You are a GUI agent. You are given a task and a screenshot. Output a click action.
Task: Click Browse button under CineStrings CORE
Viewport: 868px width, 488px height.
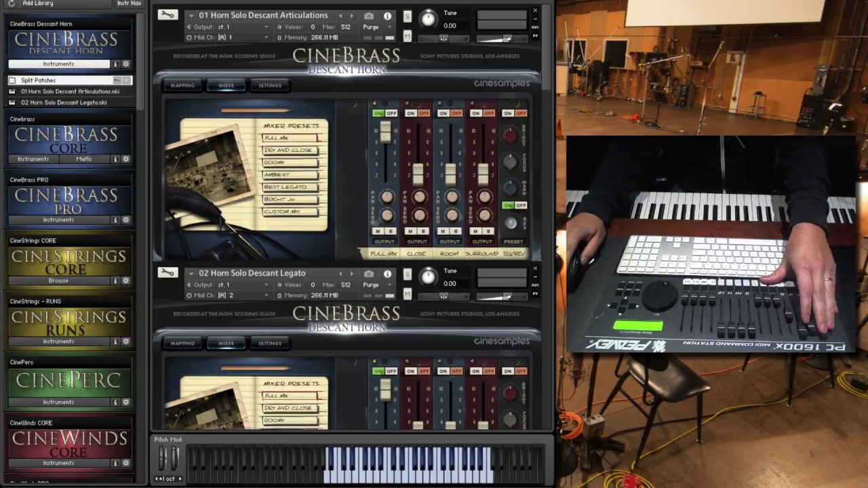[58, 281]
